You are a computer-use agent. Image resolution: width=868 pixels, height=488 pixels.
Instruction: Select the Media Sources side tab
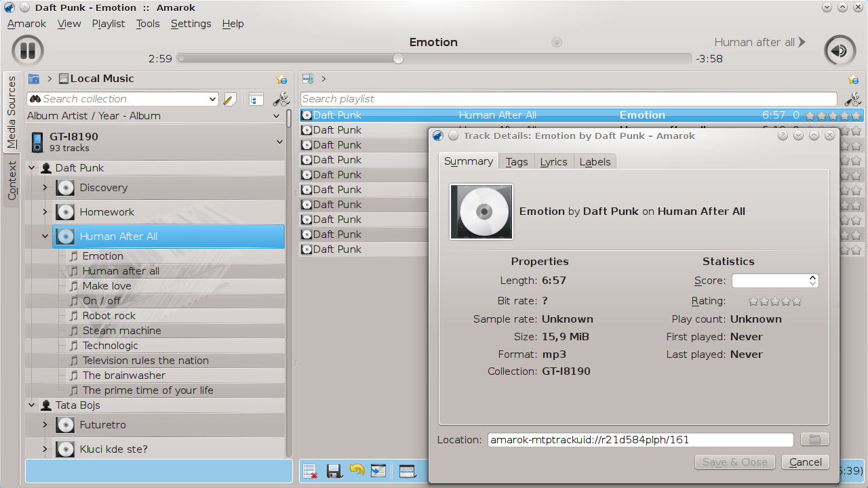pos(12,113)
